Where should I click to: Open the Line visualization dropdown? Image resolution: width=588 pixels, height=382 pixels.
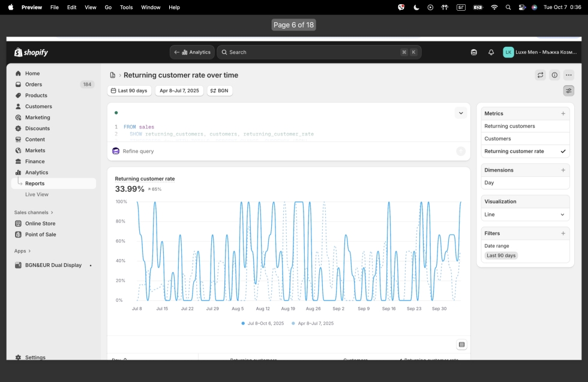(x=525, y=214)
